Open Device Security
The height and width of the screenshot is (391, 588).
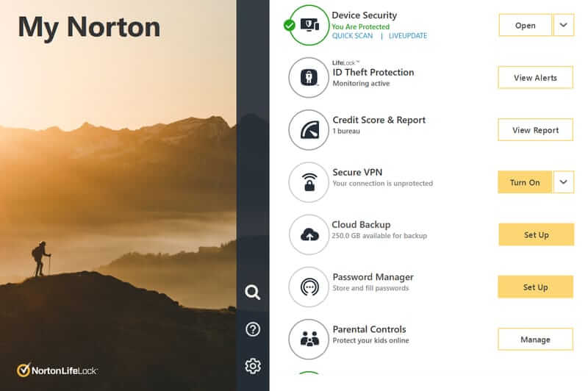point(525,25)
